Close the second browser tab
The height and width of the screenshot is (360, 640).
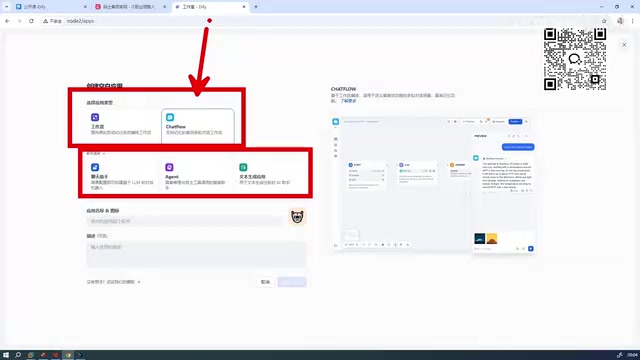pyautogui.click(x=164, y=7)
